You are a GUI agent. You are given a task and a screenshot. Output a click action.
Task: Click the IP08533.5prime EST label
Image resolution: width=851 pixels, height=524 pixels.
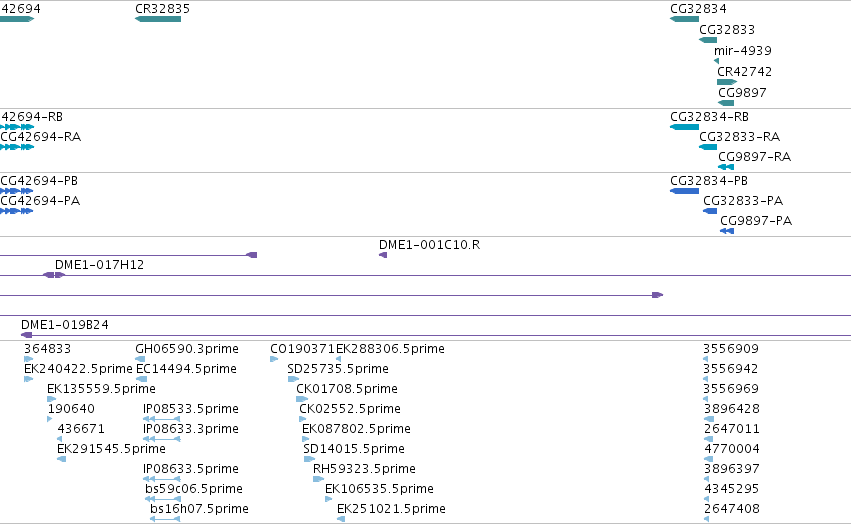tap(190, 409)
